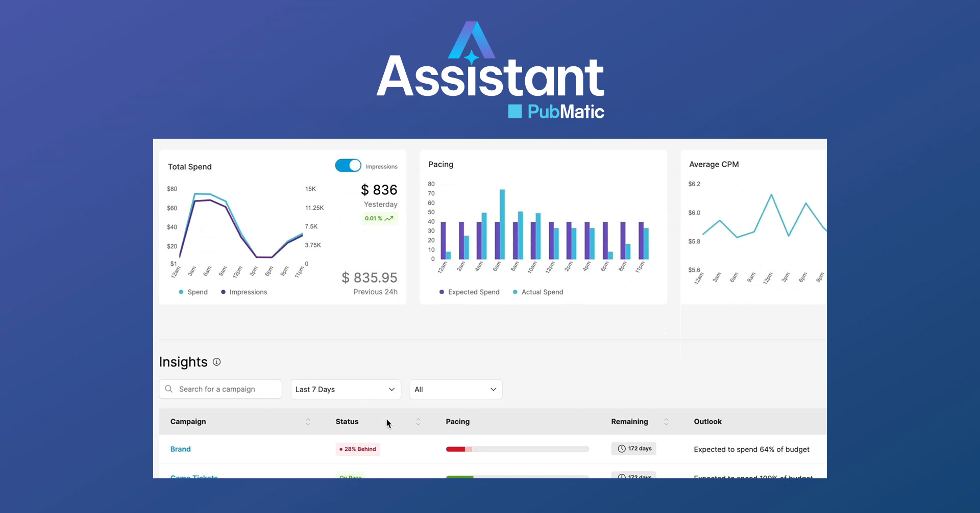Click the red status dot beside 28% Behind
The width and height of the screenshot is (980, 513).
pos(340,449)
